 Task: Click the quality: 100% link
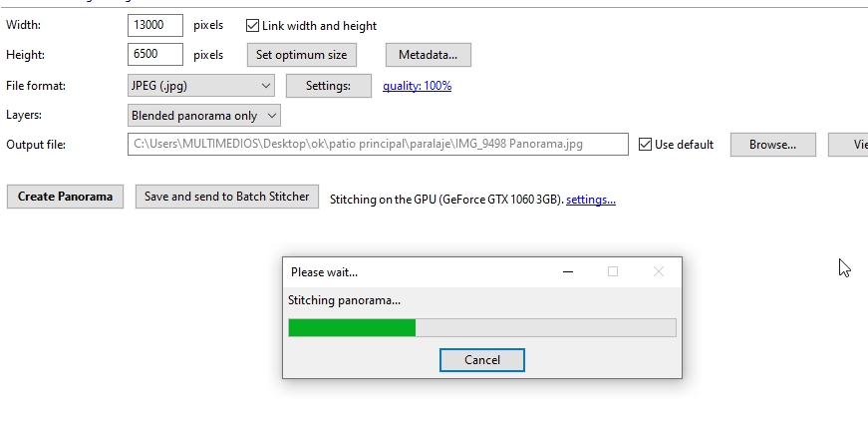pos(417,86)
